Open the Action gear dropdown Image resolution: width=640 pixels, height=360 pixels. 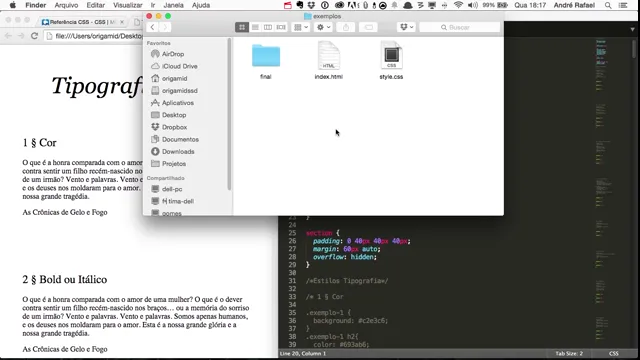324,27
